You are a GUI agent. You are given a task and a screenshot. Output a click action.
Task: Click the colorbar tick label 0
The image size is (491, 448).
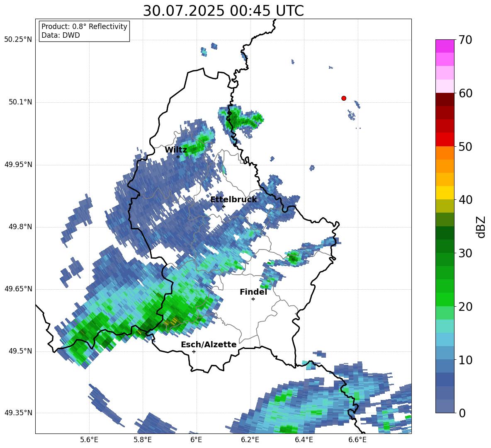(462, 413)
